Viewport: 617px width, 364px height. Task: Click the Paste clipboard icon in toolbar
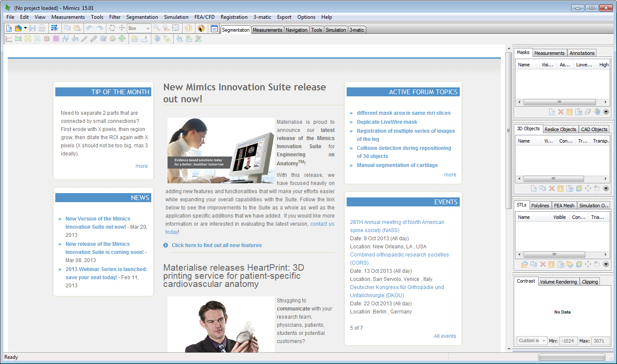pos(77,28)
